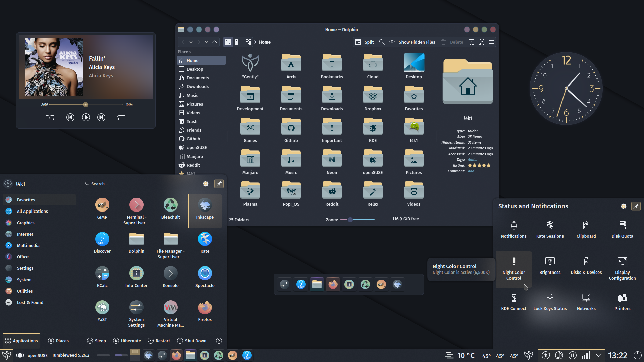644x362 pixels.
Task: Open the Neon folder
Action: point(332,162)
